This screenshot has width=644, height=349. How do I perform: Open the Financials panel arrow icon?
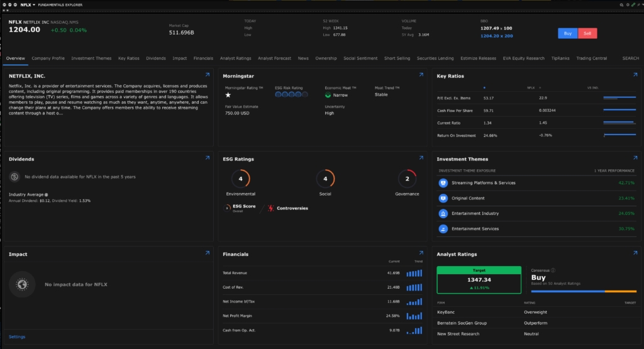click(x=421, y=253)
